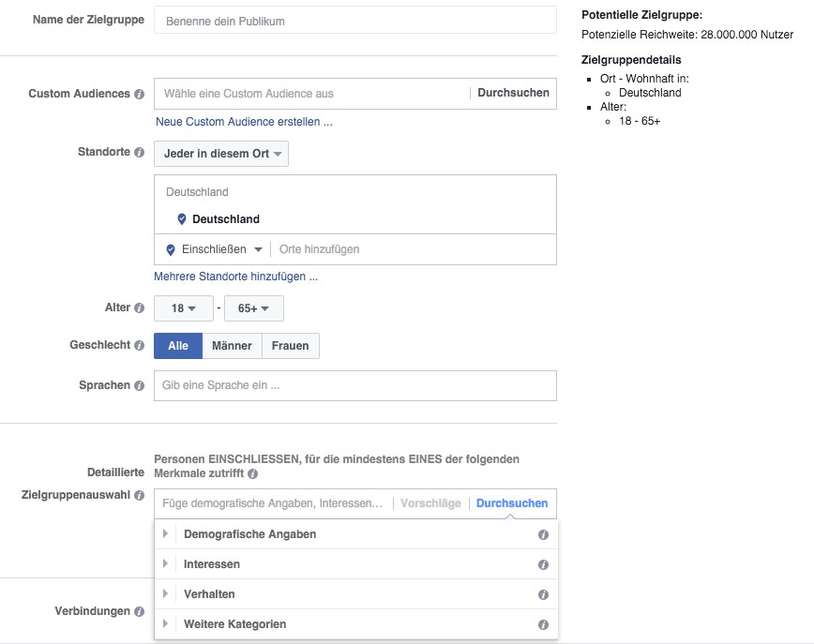Click 'Potenzielle Reichweite: 28.000.000 Nutzer' text

[x=687, y=35]
